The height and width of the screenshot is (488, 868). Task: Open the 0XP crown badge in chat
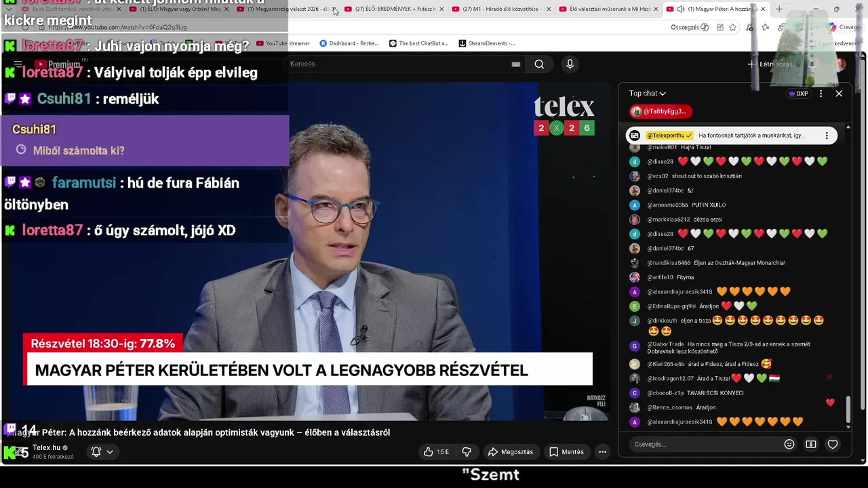coord(798,94)
